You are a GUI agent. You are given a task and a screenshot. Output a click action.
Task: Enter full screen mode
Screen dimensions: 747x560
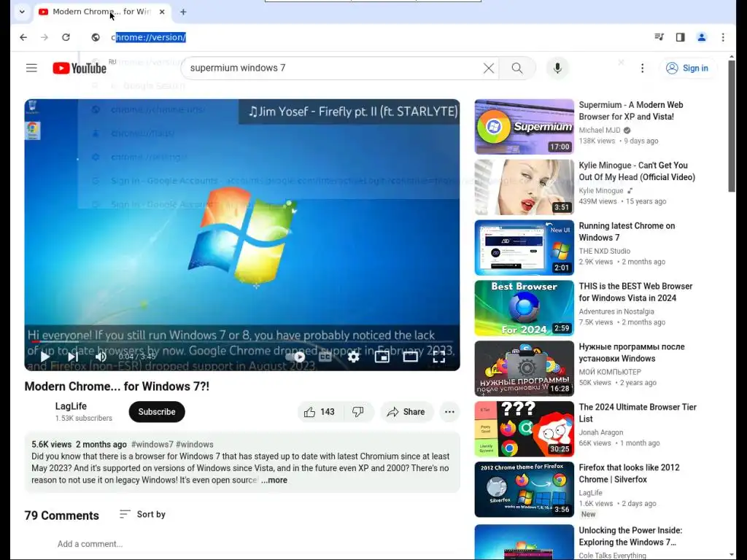pyautogui.click(x=438, y=357)
